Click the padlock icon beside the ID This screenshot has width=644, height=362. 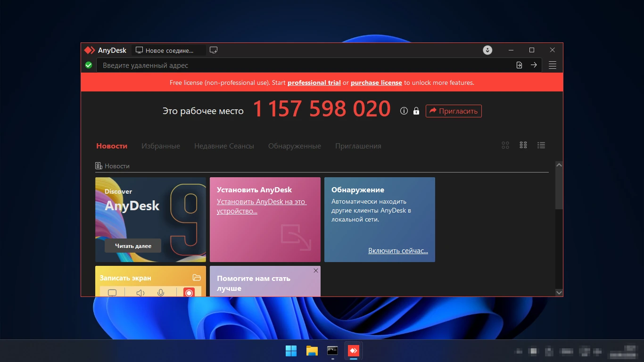pyautogui.click(x=416, y=111)
